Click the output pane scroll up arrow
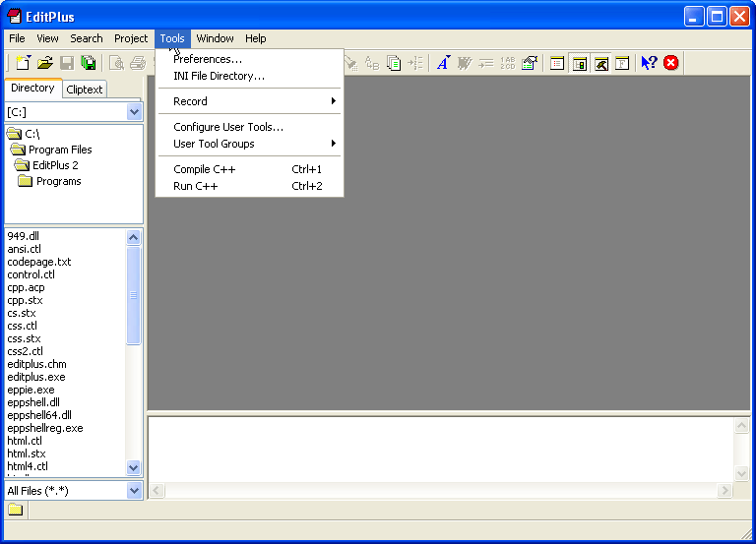Screen dimensions: 756x544 click(741, 426)
